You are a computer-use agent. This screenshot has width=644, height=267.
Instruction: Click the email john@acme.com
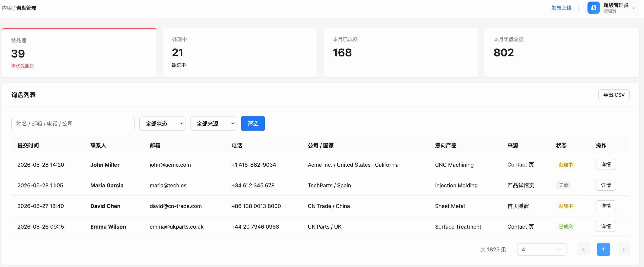pos(170,165)
